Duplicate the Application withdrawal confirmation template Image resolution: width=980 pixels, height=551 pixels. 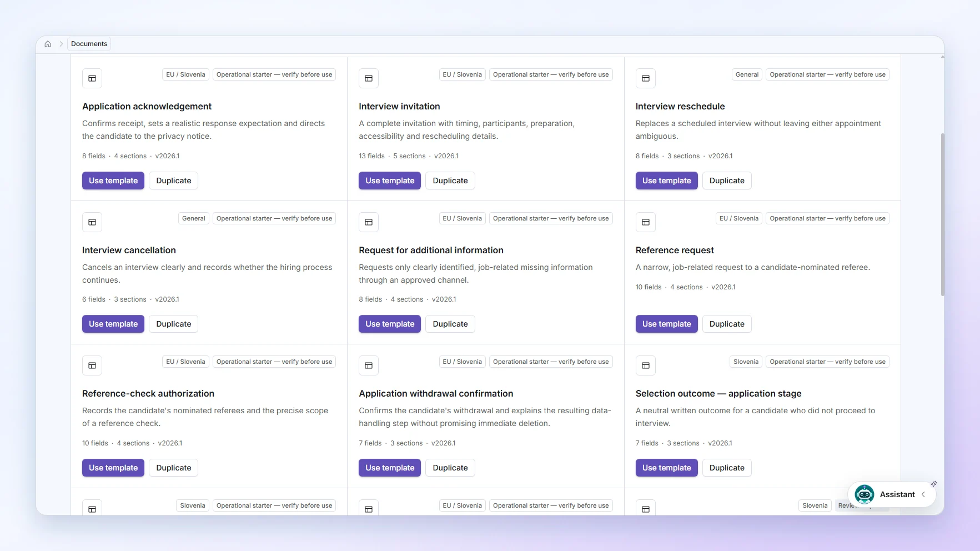tap(450, 468)
